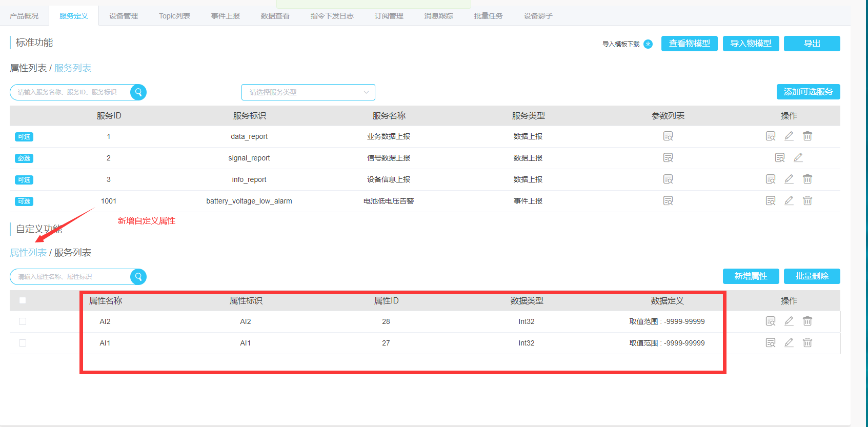Open the 订阅管理 tab
Image resolution: width=868 pixels, height=427 pixels.
389,16
